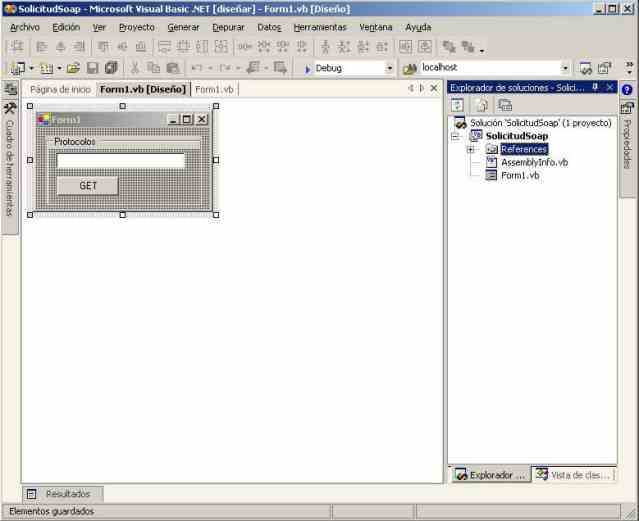Open the Herramientas menu
The image size is (639, 521).
pos(320,27)
